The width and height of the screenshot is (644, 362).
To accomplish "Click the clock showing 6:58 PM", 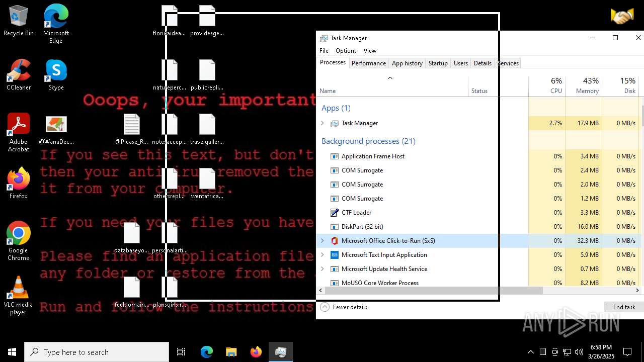I will point(601,352).
